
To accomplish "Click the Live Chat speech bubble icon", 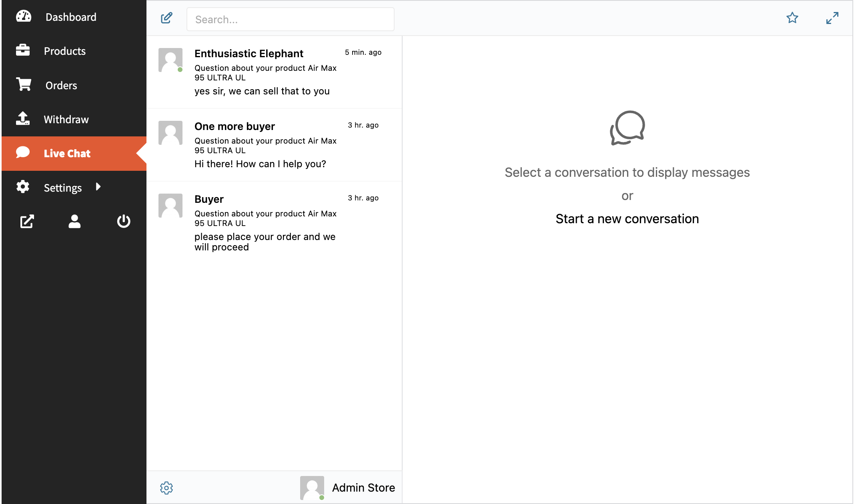I will 23,152.
